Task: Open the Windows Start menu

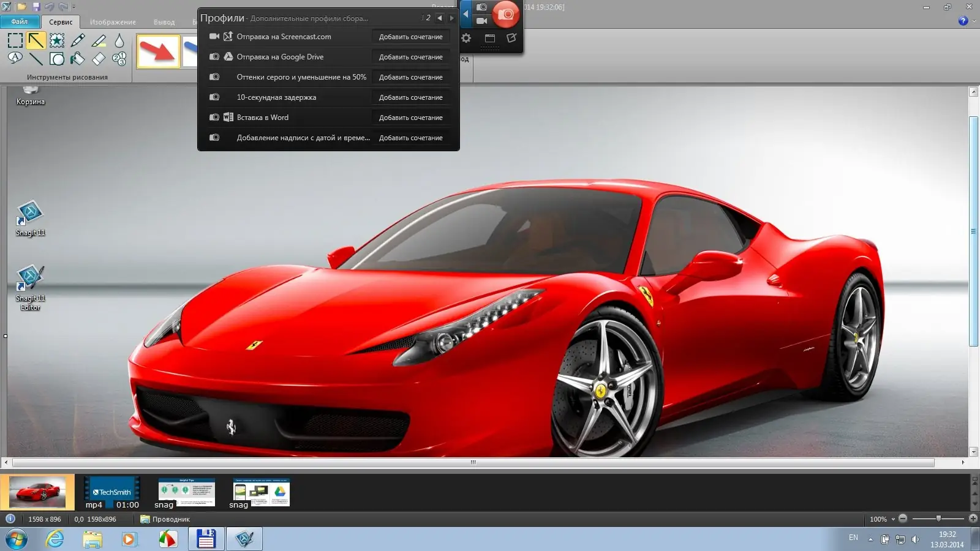Action: [x=17, y=539]
